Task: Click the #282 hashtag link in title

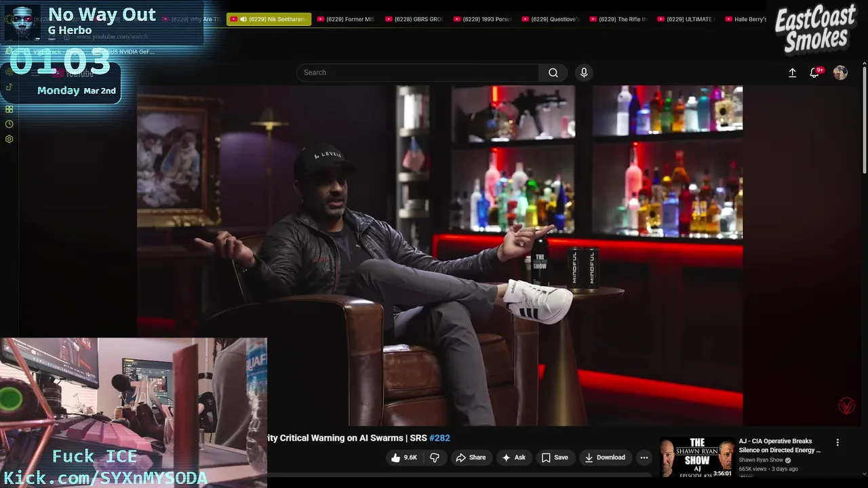Action: [439, 438]
